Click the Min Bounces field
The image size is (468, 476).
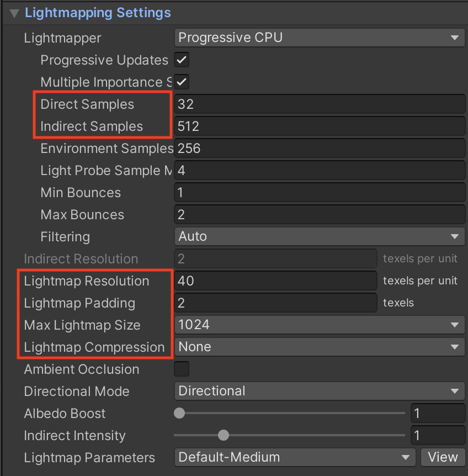click(320, 193)
